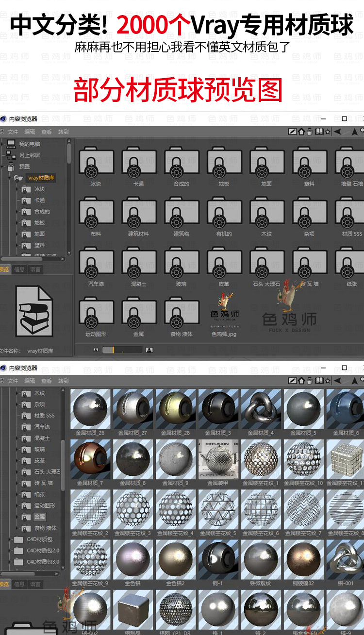Open the locked 运动图形 folder icon in the grid
This screenshot has height=635, width=364.
96,314
